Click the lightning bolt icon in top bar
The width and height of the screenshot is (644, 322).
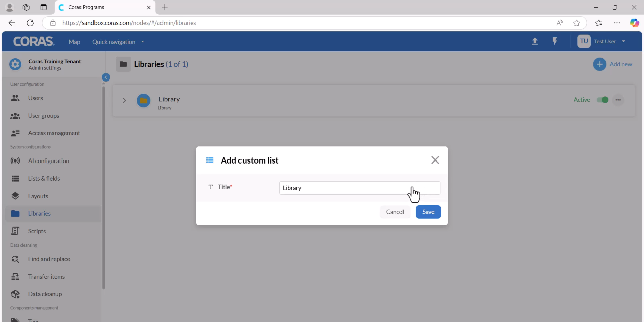pos(555,41)
